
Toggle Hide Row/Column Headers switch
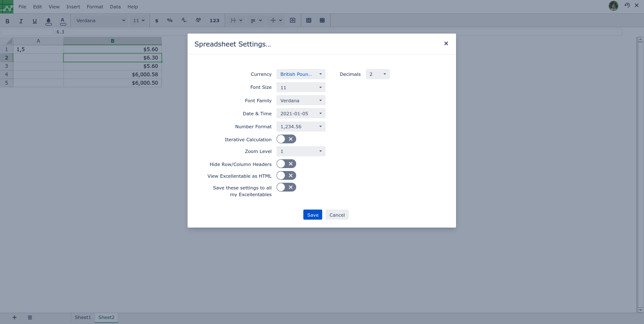coord(286,164)
